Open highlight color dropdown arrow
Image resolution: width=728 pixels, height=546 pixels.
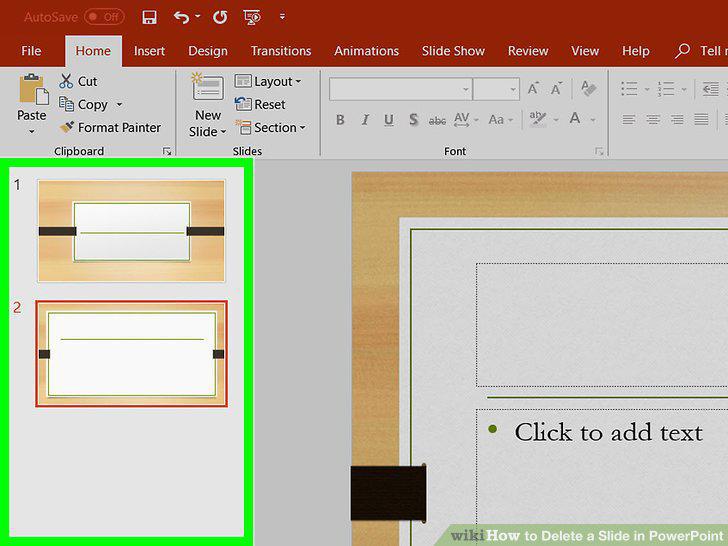click(x=556, y=120)
